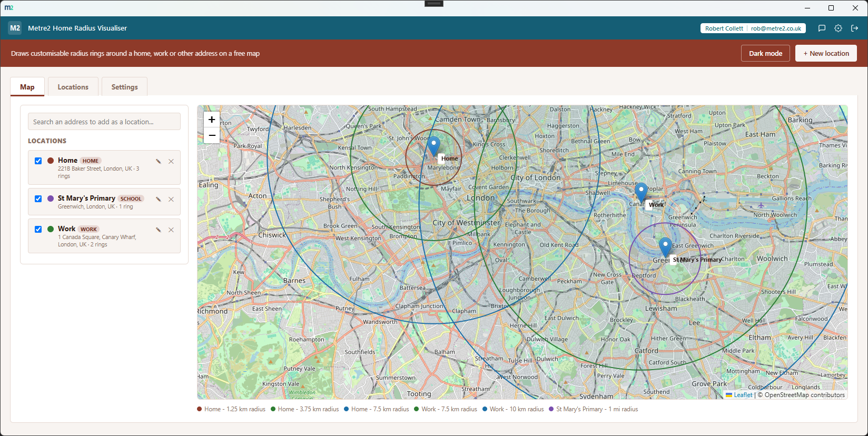The width and height of the screenshot is (868, 436).
Task: Add a New location
Action: tap(826, 53)
